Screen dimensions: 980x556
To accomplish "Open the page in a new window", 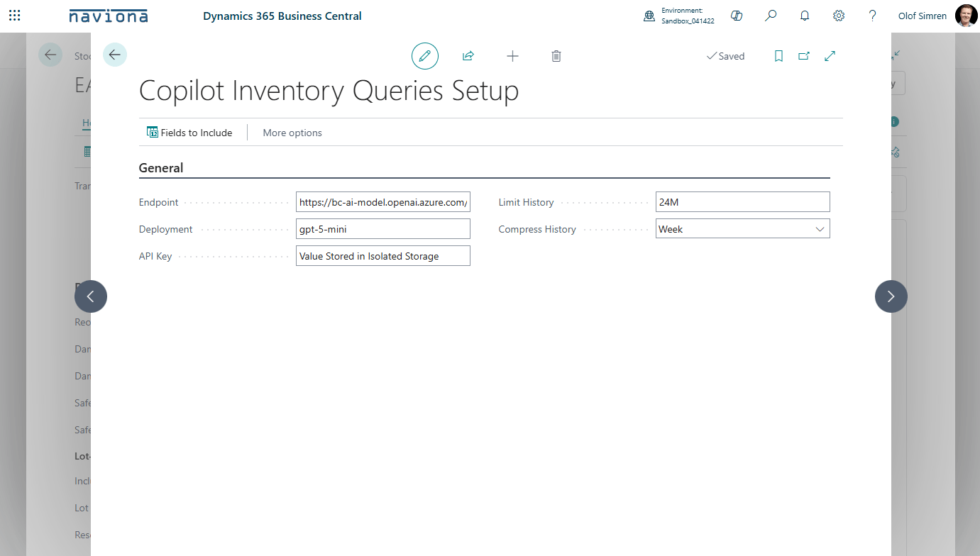I will pos(804,56).
